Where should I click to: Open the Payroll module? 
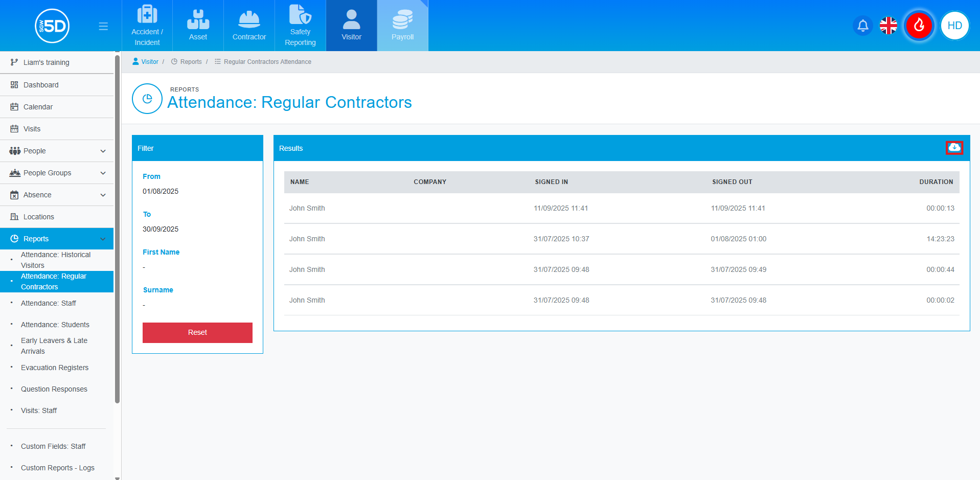402,26
